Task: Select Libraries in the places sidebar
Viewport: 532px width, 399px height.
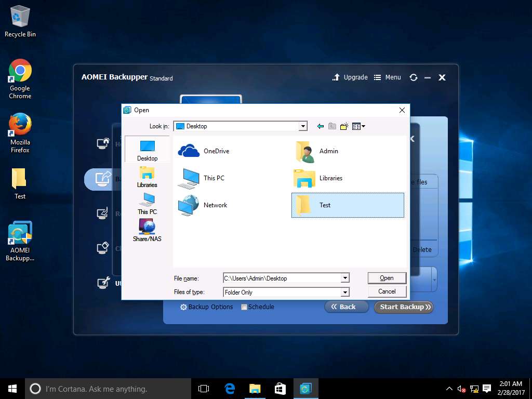Action: 147,177
